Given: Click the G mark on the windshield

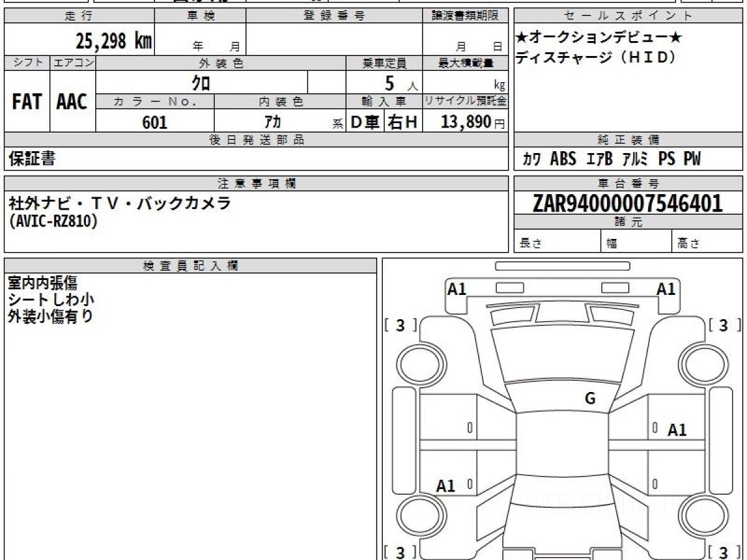Looking at the screenshot, I should coord(590,399).
